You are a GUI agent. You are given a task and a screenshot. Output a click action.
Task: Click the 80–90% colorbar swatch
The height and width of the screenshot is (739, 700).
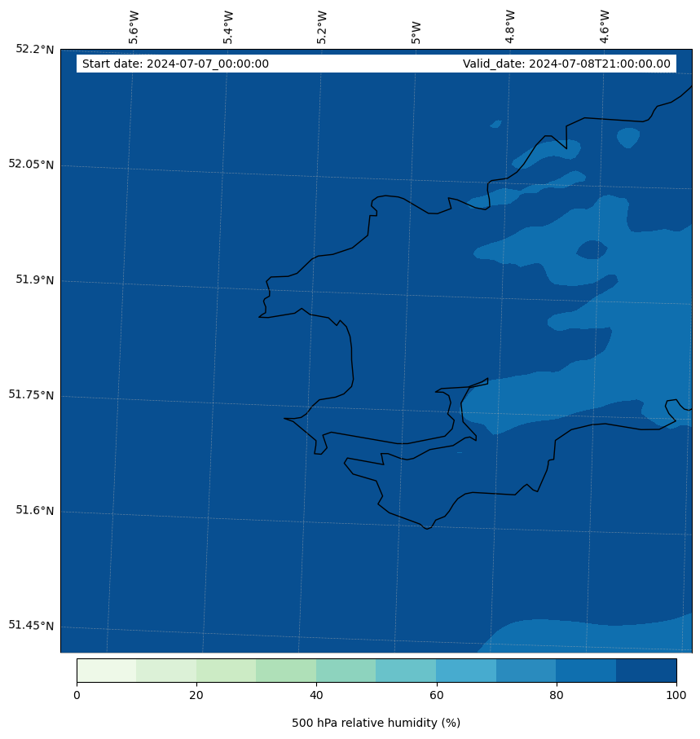(586, 671)
